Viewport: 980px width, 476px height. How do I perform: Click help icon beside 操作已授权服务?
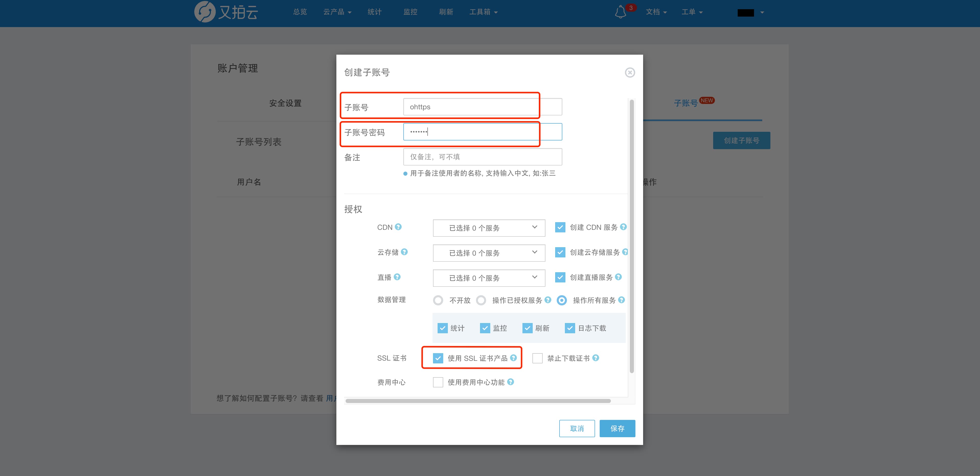548,300
